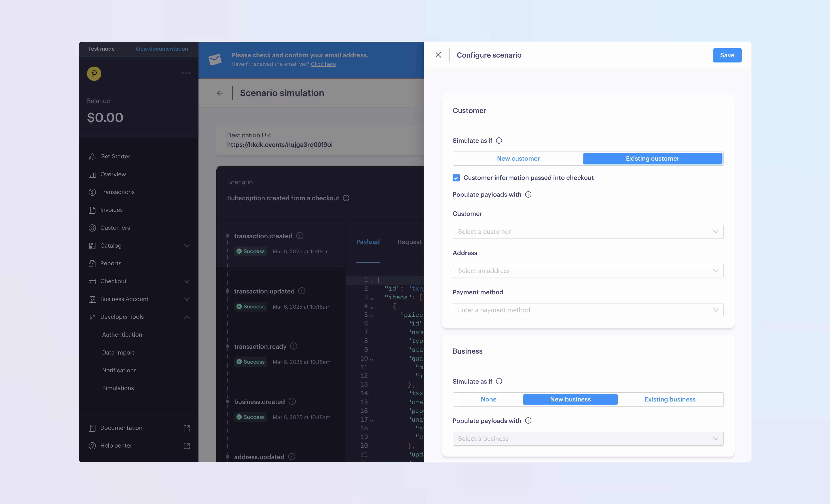Click info icon beside Customer Simulate as if
The image size is (830, 504).
click(x=499, y=141)
